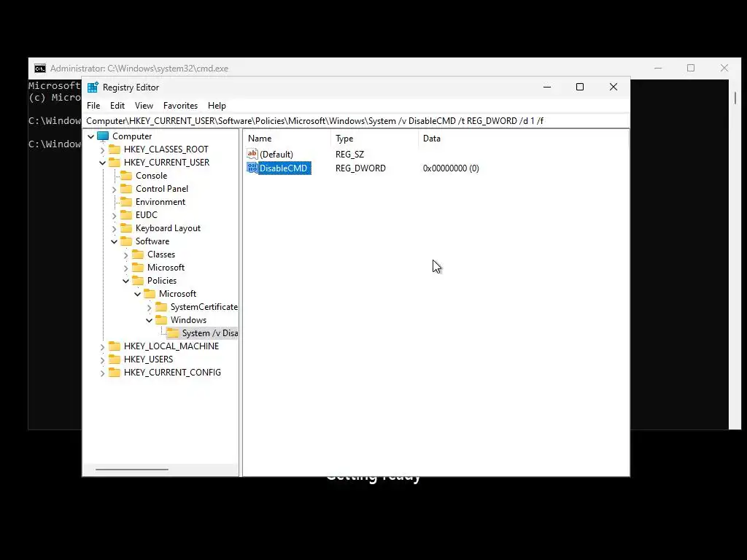Click the HKEY_USERS folder icon
Image resolution: width=747 pixels, height=560 pixels.
click(x=115, y=359)
